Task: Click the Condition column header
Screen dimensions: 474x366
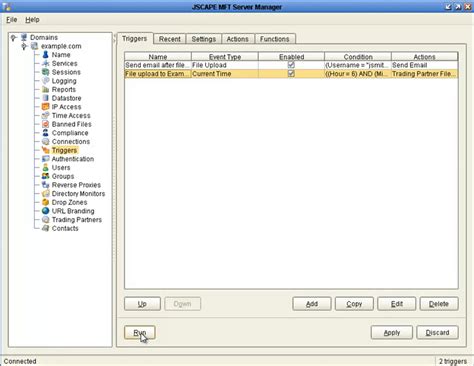Action: coord(358,57)
